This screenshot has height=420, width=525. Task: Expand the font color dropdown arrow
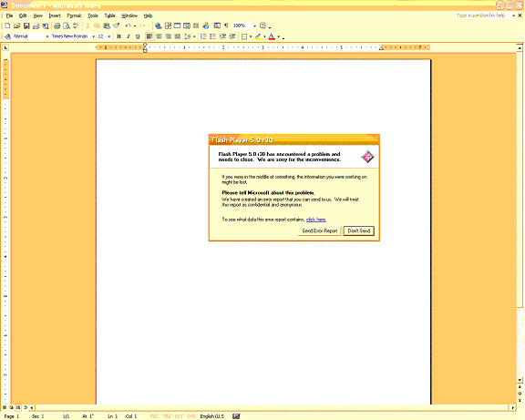[x=279, y=36]
